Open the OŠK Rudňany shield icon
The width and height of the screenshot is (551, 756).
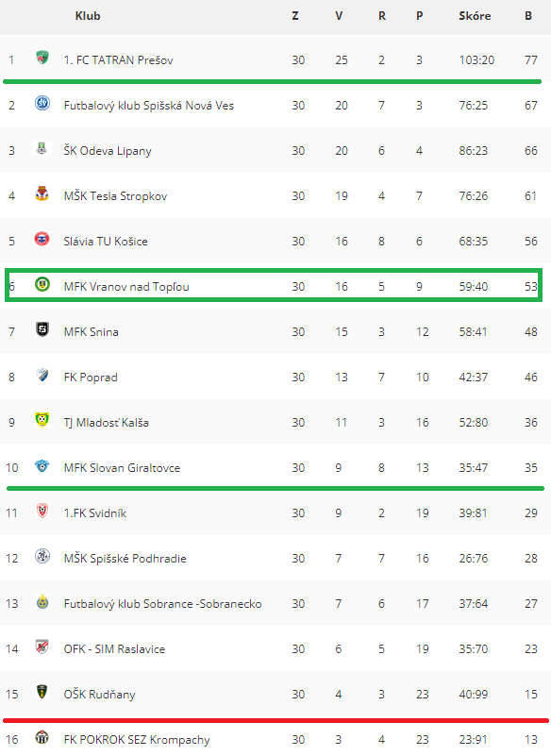pos(42,692)
